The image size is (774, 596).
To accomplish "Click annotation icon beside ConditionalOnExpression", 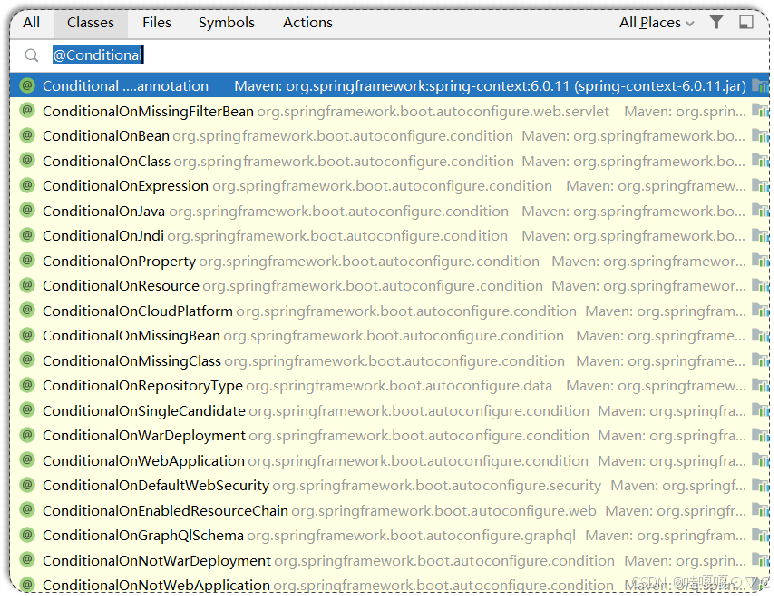I will [x=27, y=185].
